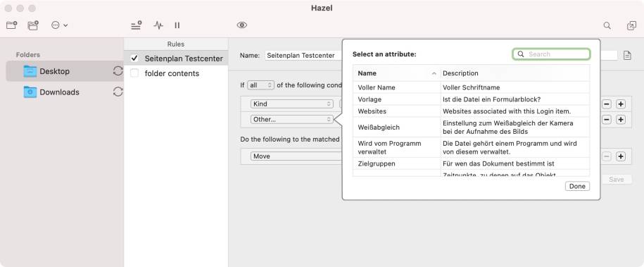
Task: Click the add rule toolbar icon
Action: 136,25
